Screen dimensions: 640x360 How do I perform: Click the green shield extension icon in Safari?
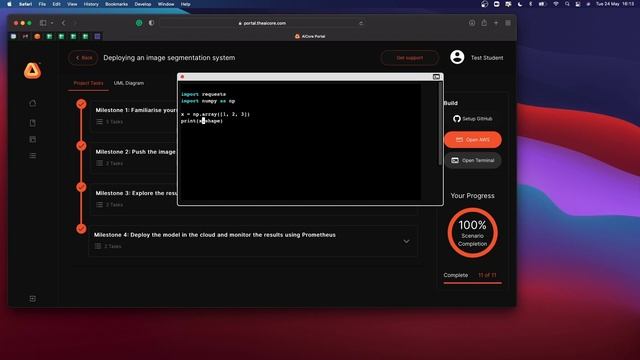139,23
